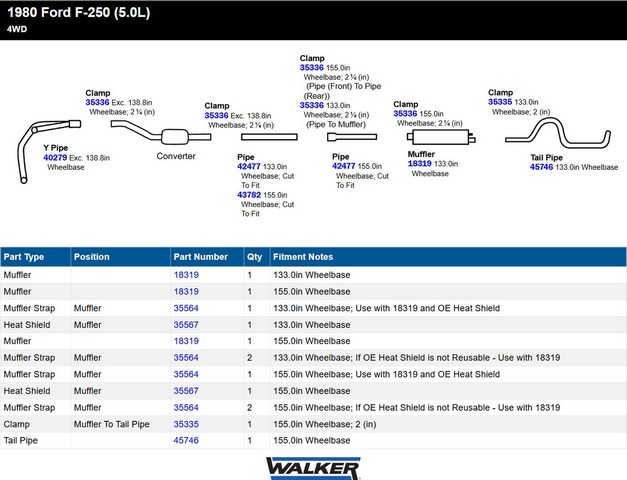Open 35567 Heat Shield 133.0in row

pos(186,325)
